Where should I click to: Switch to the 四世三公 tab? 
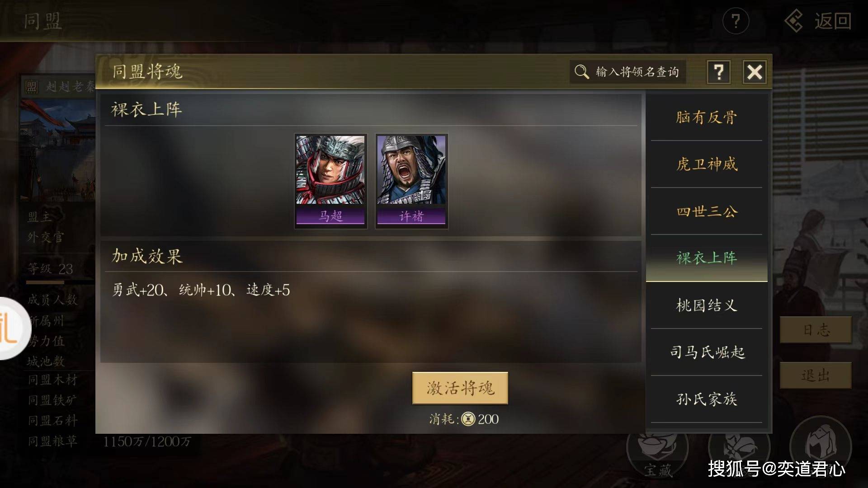click(707, 211)
